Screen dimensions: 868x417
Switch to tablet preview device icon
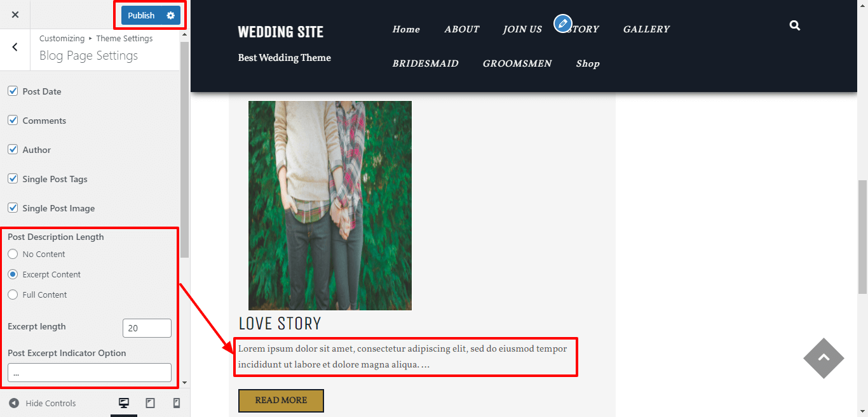pos(151,403)
